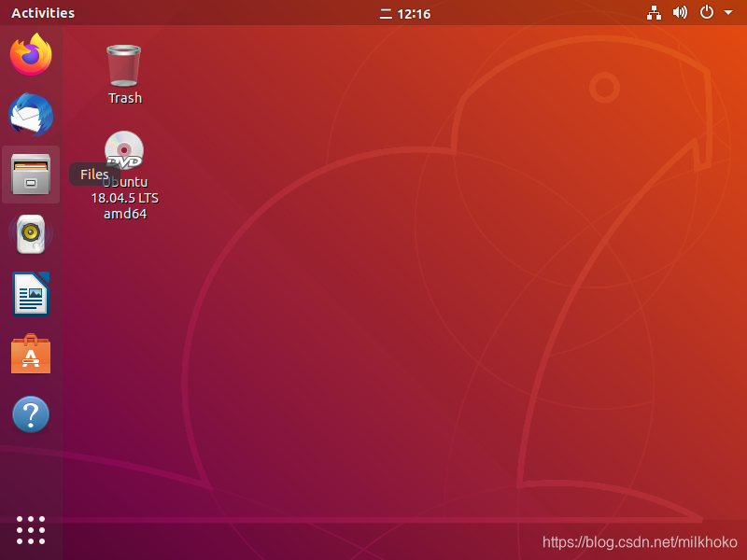Click the "18.04.5 LTS" label text
Image resolution: width=747 pixels, height=560 pixels.
coord(125,198)
